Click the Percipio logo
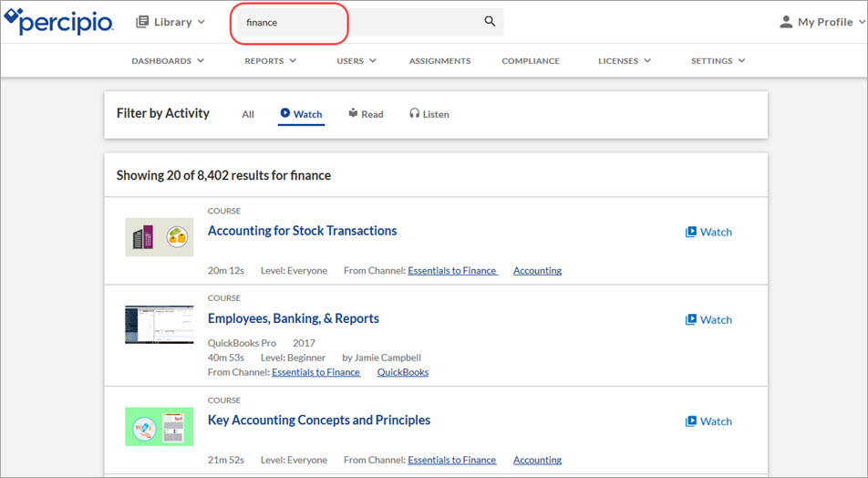868x478 pixels. point(58,22)
